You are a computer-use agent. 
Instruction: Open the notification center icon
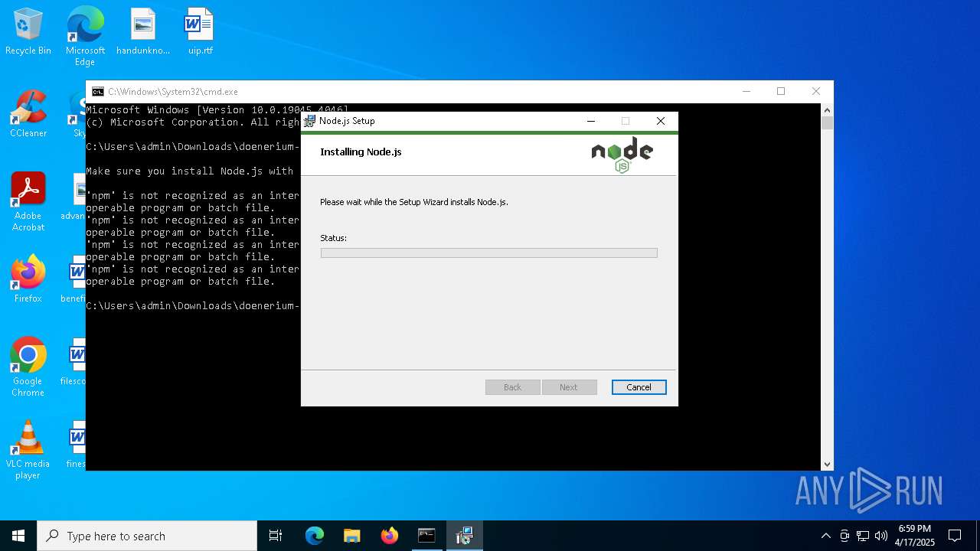pos(955,536)
